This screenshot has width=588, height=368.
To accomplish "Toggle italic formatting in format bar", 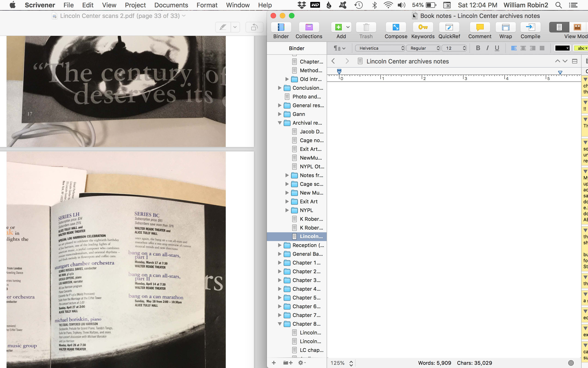I will click(487, 48).
